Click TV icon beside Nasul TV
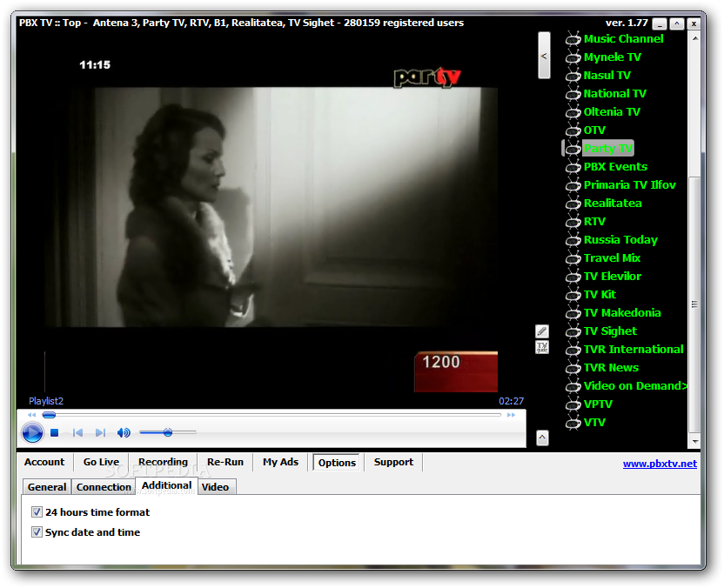The image size is (724, 588). 573,75
